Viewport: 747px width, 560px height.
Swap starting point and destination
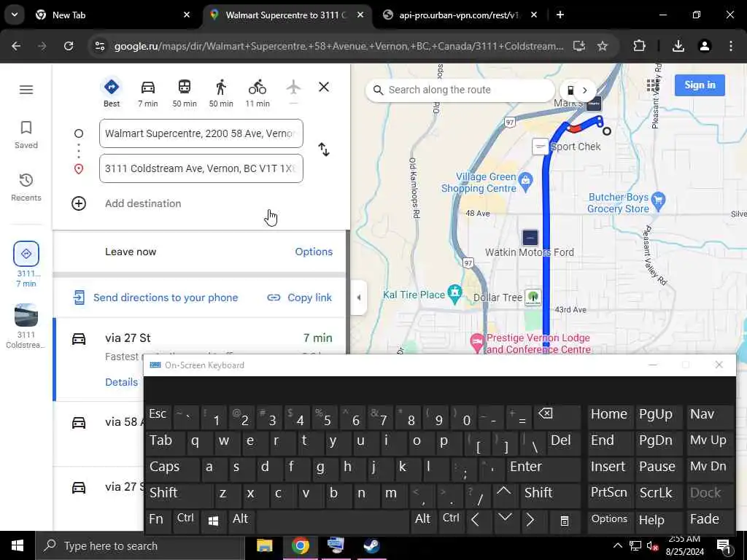click(x=324, y=149)
